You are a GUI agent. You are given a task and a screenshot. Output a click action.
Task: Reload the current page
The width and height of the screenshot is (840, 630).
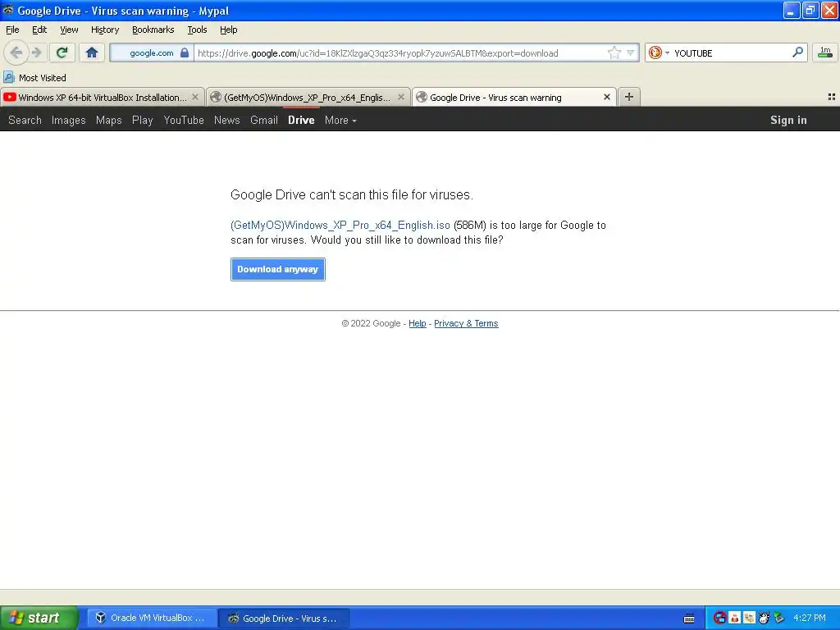pyautogui.click(x=62, y=52)
